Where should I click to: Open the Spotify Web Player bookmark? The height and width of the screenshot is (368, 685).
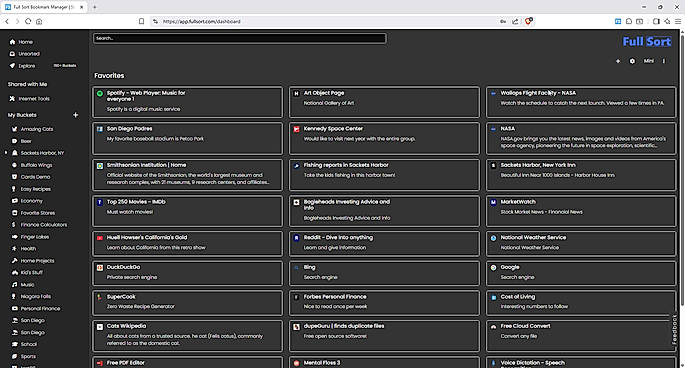pos(187,102)
